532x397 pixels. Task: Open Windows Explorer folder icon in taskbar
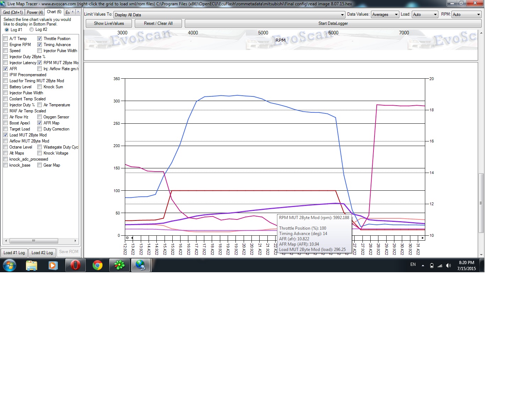(32, 265)
